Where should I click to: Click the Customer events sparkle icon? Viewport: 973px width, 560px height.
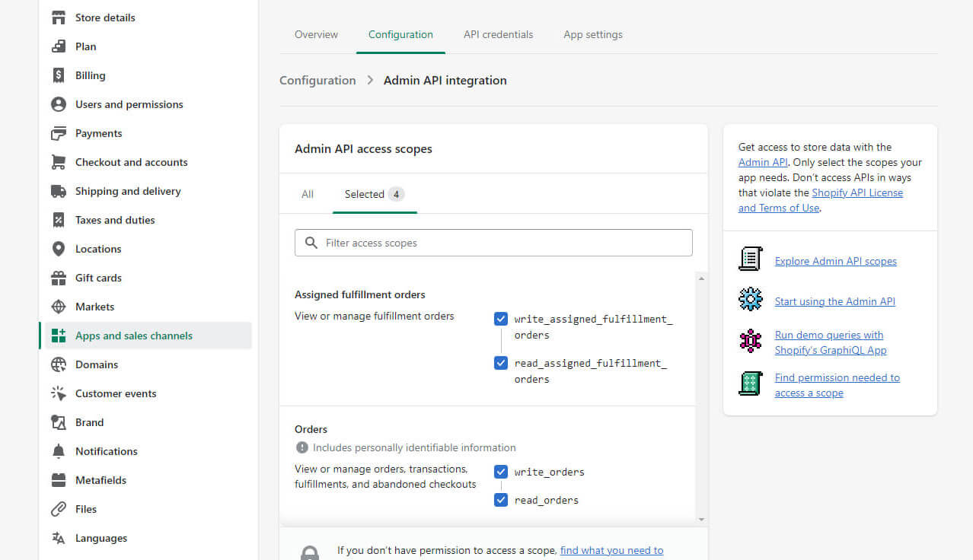point(59,393)
